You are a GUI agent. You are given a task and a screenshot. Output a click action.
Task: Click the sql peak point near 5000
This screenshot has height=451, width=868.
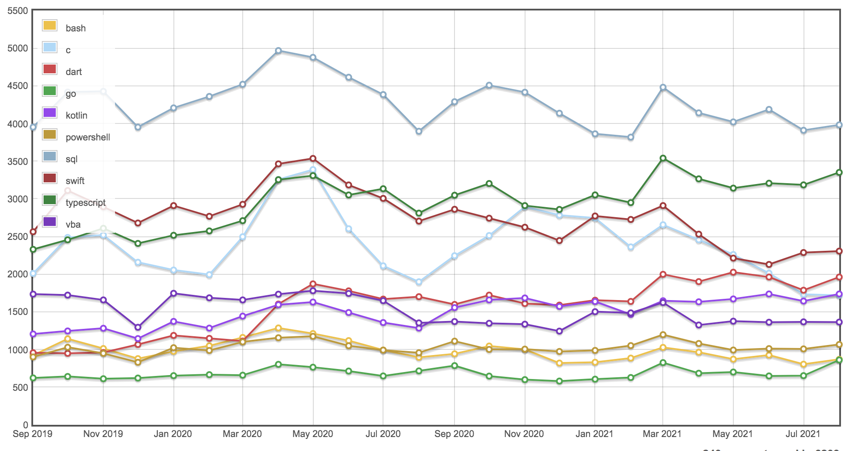pyautogui.click(x=278, y=51)
